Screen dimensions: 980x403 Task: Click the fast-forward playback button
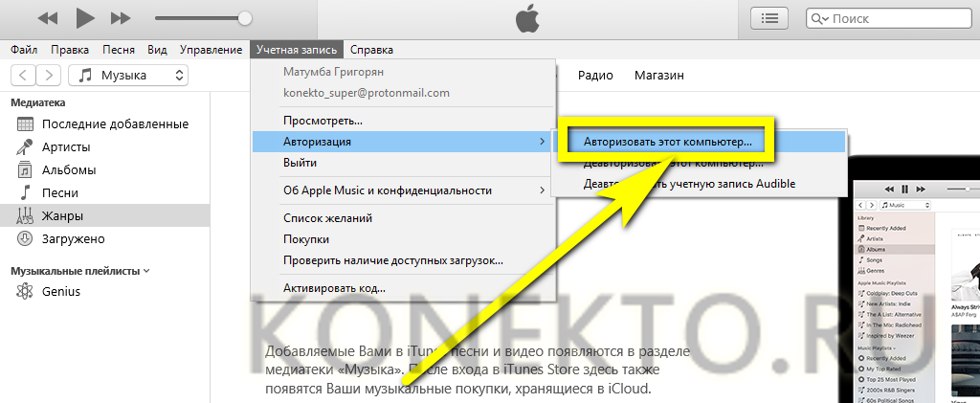(120, 19)
